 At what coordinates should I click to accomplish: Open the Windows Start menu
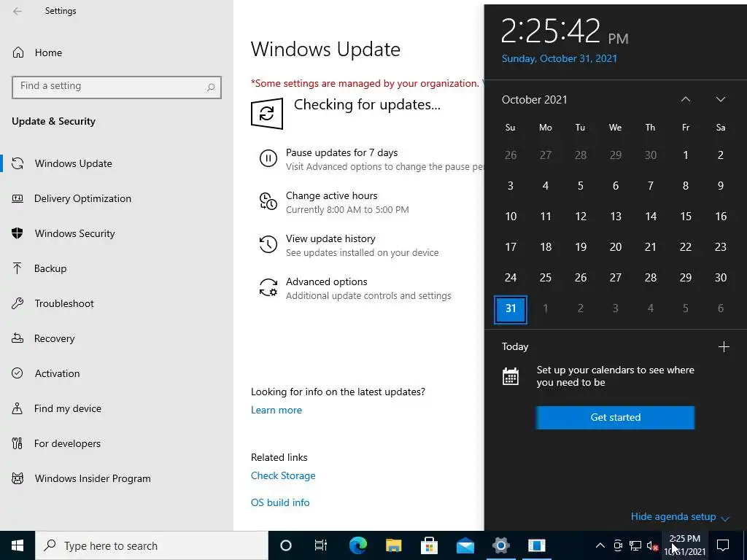point(18,545)
